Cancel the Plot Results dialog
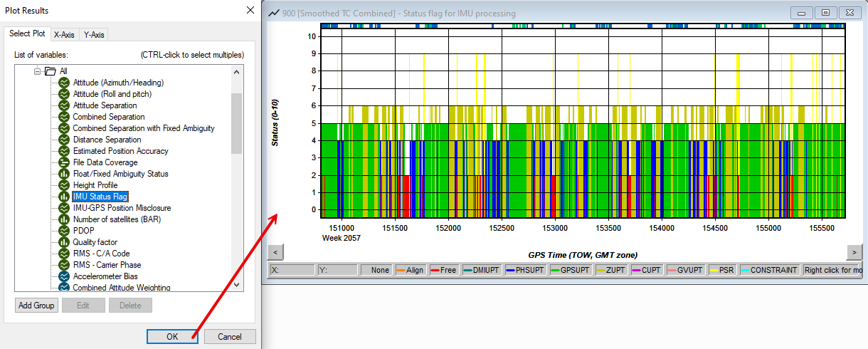Image resolution: width=868 pixels, height=349 pixels. (x=230, y=337)
